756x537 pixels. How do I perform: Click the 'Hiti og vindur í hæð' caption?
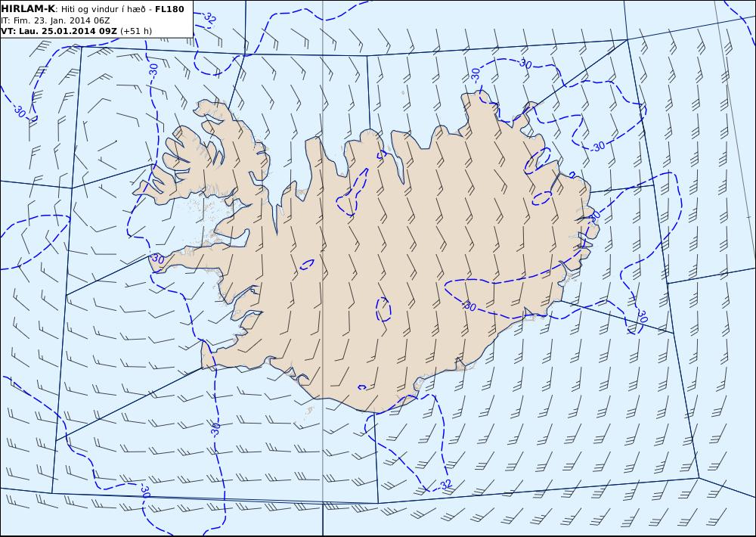[x=103, y=9]
